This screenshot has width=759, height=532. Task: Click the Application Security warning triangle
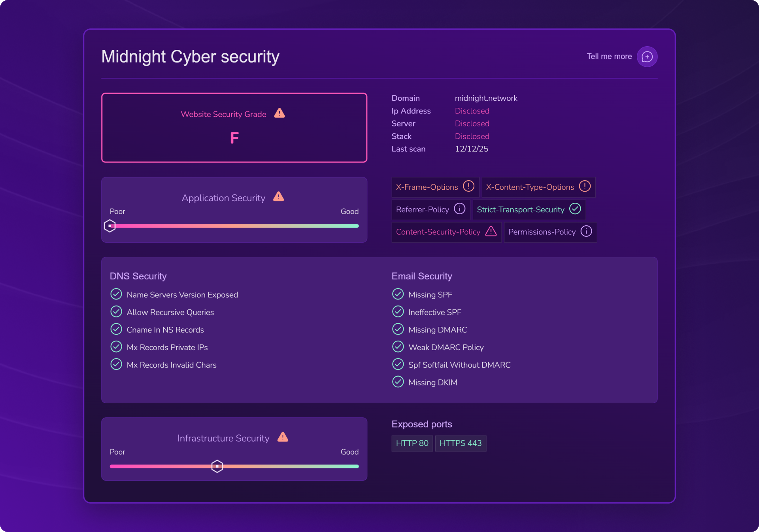[279, 197]
